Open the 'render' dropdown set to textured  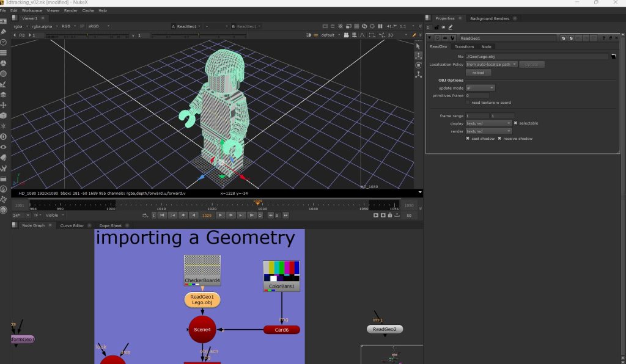488,131
